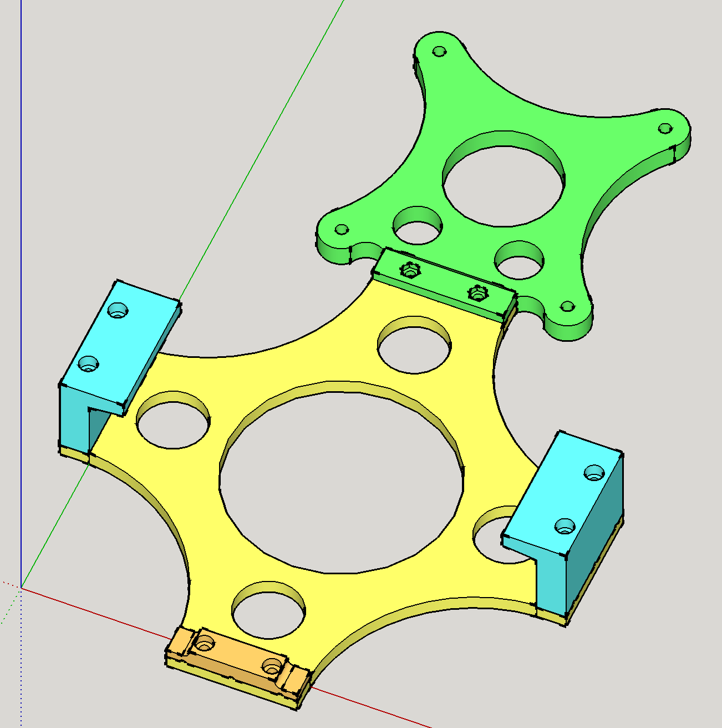Click the small hole at green plate's top arm
Image resolution: width=722 pixels, height=728 pixels.
(x=439, y=52)
